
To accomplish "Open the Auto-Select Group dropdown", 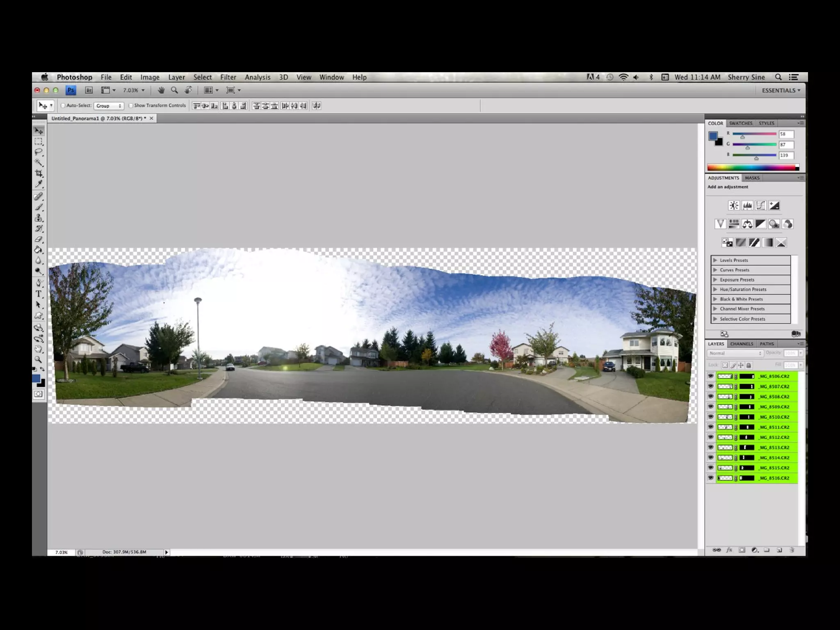I will (109, 106).
